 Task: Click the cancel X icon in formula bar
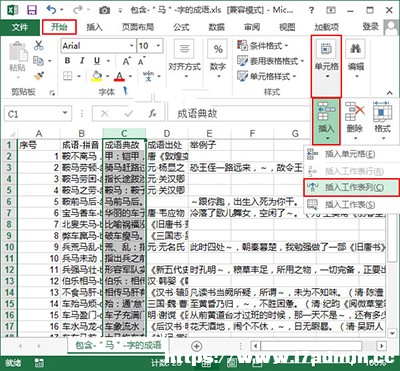tap(104, 114)
